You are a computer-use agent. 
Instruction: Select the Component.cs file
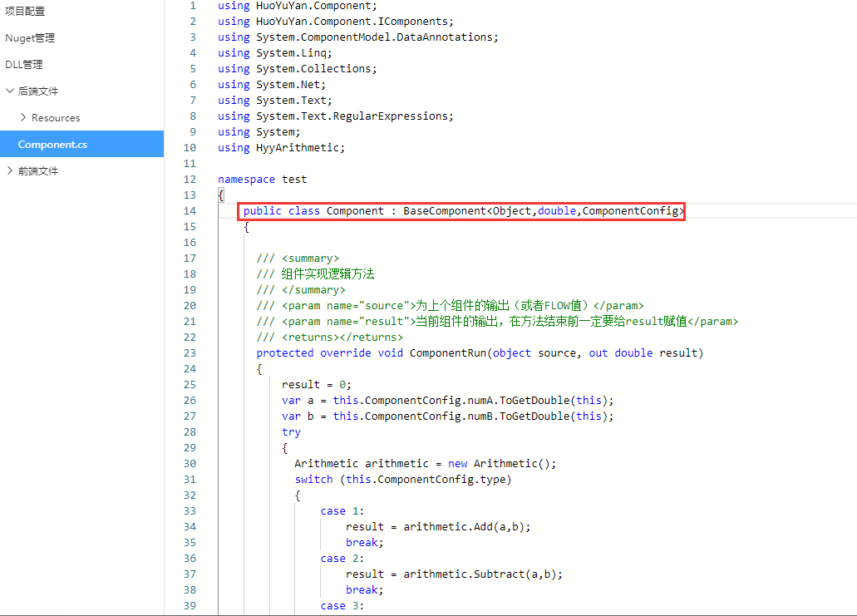pyautogui.click(x=52, y=145)
